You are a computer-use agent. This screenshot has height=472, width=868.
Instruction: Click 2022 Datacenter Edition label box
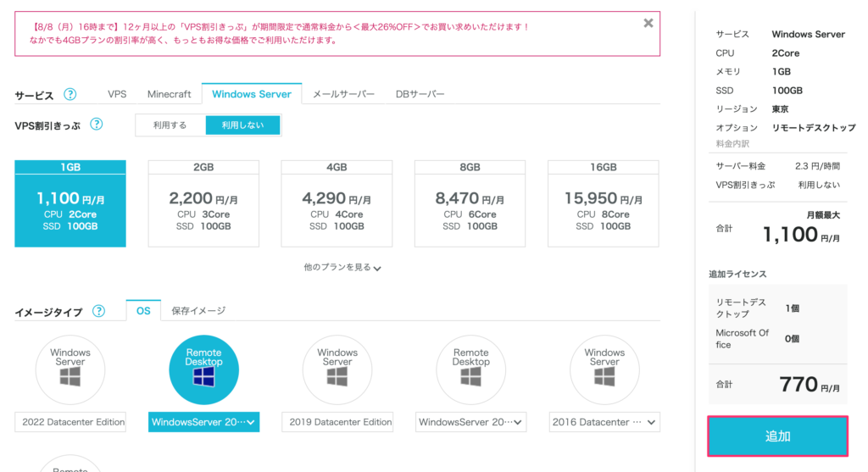click(x=70, y=422)
